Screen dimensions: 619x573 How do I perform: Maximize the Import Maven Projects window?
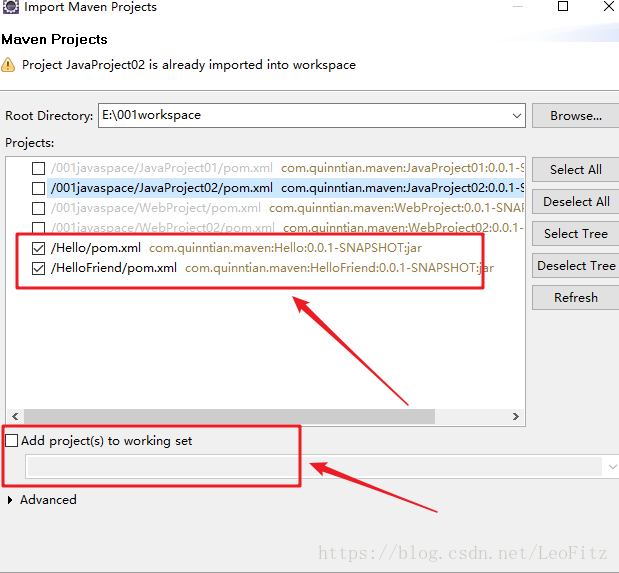pos(563,6)
